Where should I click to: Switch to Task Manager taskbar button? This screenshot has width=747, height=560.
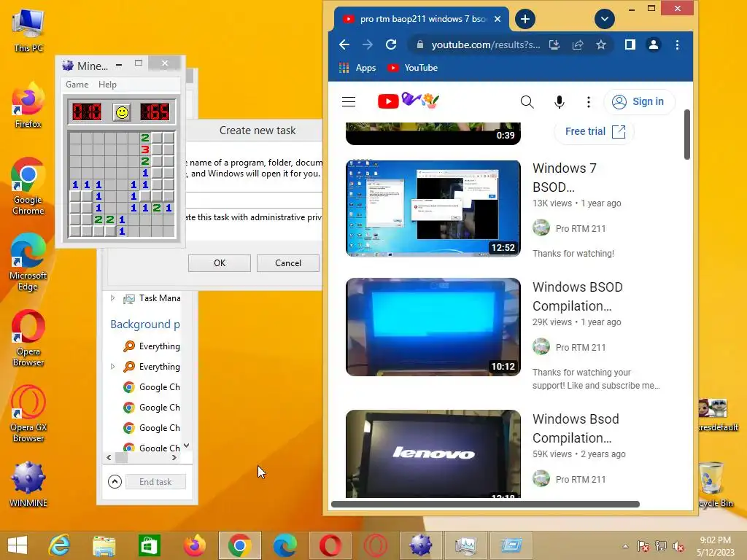pos(466,545)
